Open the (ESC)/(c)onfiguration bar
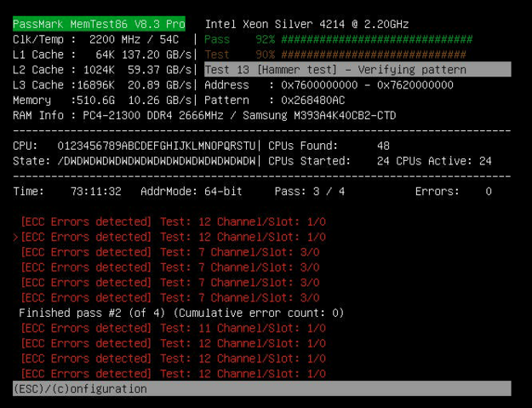The image size is (532, 408). [262, 388]
